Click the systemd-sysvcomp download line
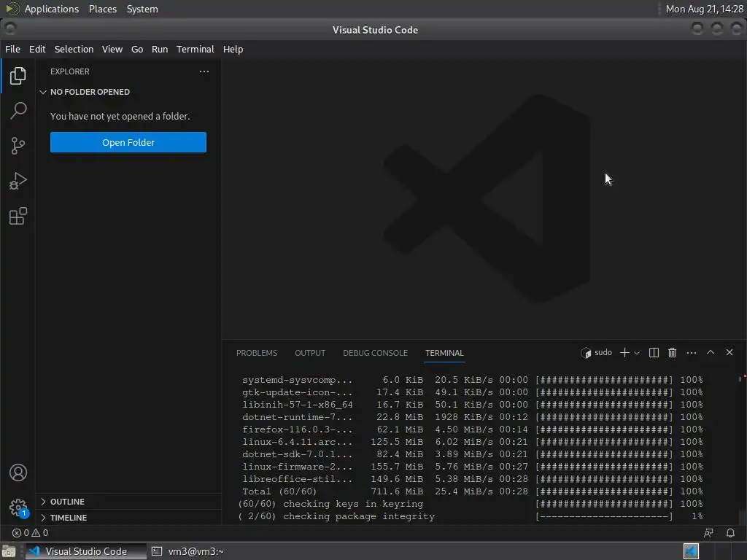The height and width of the screenshot is (560, 747). 472,380
